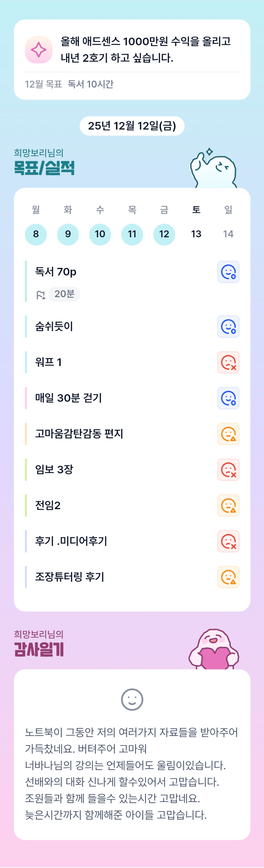
Task: Select Monday the 8th in the week row
Action: (x=36, y=234)
